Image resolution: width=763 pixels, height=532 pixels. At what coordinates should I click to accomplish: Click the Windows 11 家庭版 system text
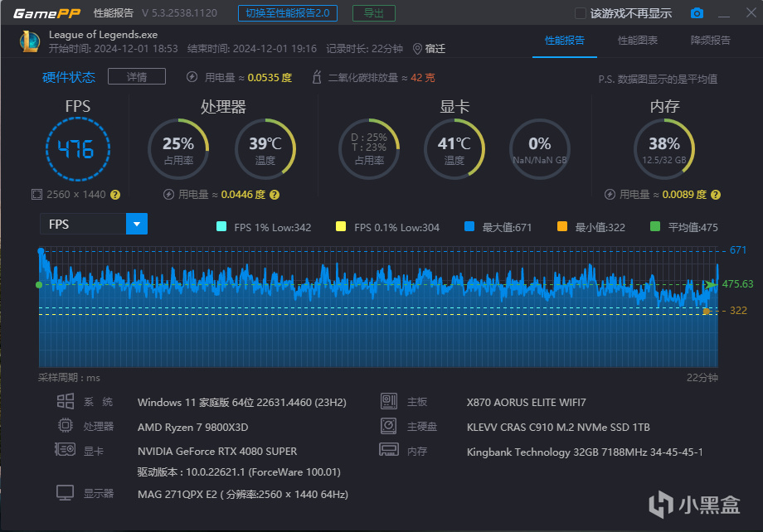(242, 403)
